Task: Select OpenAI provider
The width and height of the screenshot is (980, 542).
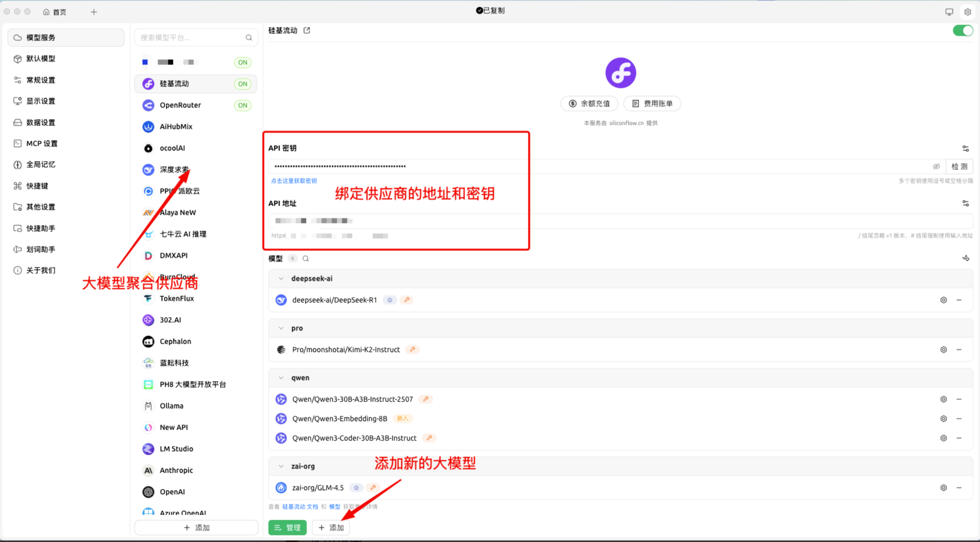Action: [196, 492]
